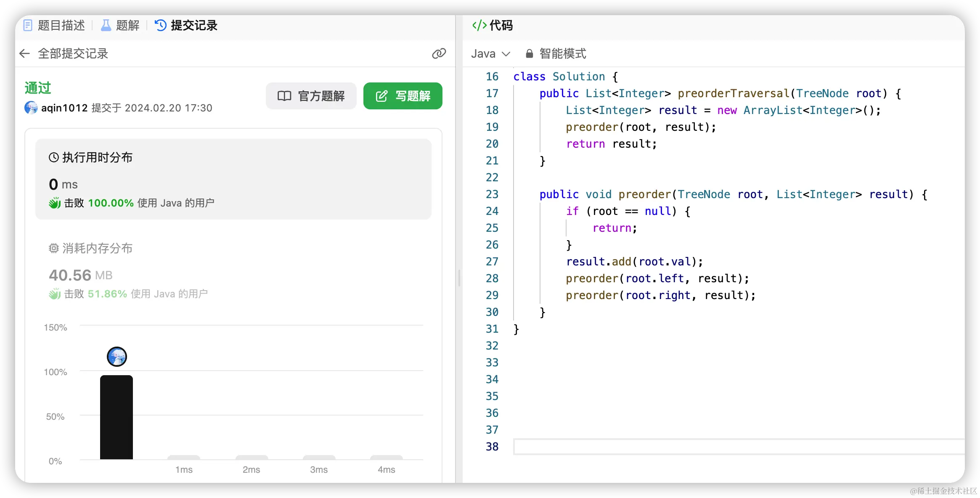Screen dimensions: 980x498
Task: Click the back arrow beside 全部提交记录
Action: pos(25,53)
